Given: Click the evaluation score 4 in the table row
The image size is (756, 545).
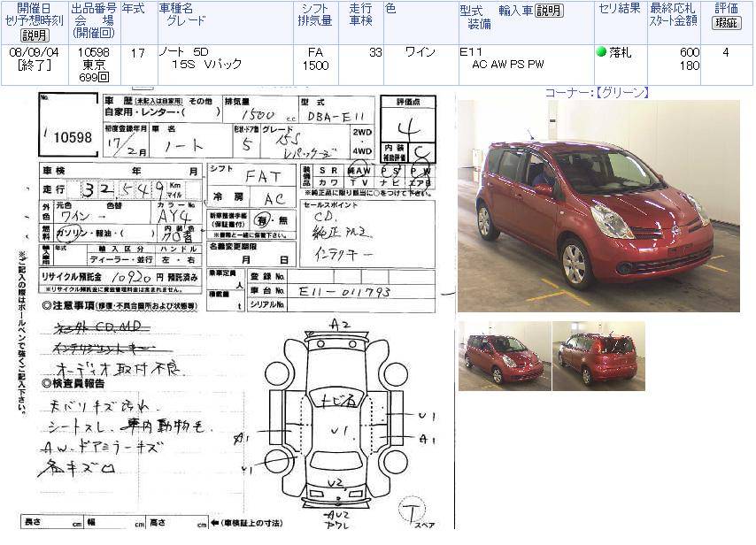Looking at the screenshot, I should coord(726,52).
